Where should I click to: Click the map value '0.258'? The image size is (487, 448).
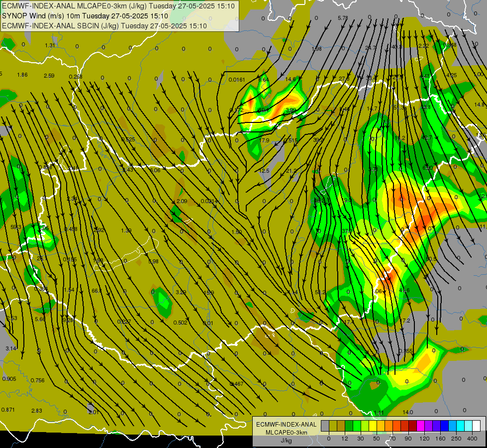pyautogui.click(x=76, y=77)
